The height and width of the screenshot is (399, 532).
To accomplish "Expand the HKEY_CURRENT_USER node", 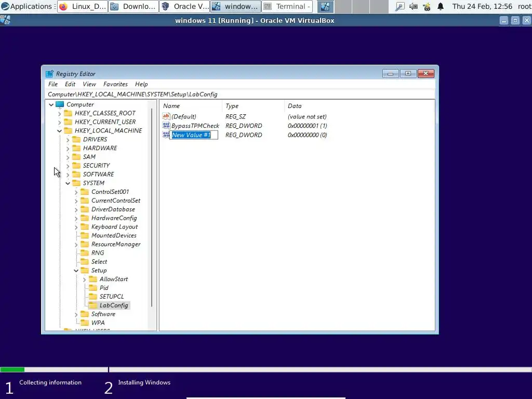I will coord(59,122).
